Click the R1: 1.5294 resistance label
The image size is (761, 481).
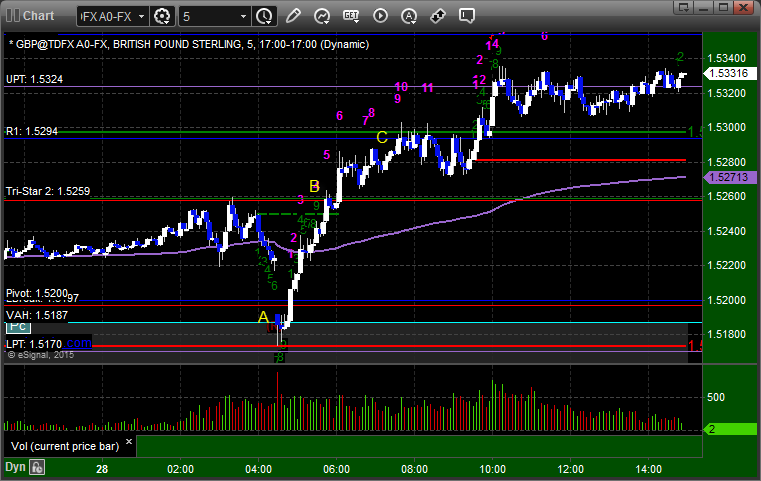[32, 131]
